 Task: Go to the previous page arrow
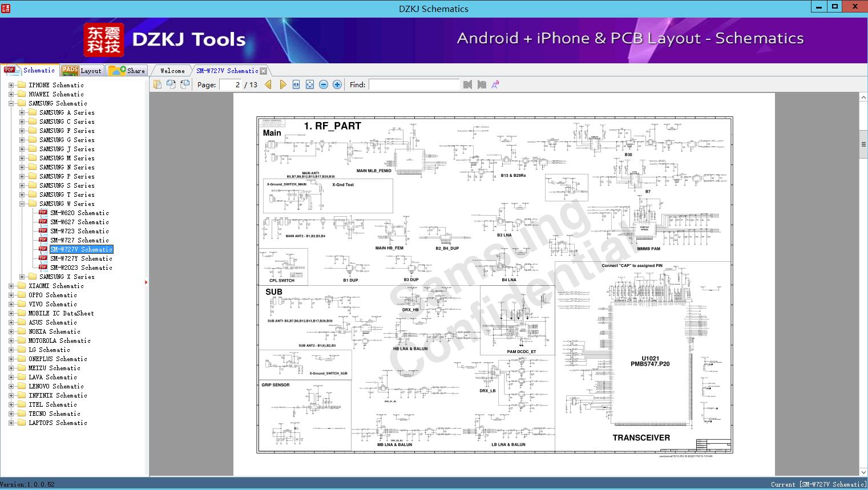(x=268, y=84)
